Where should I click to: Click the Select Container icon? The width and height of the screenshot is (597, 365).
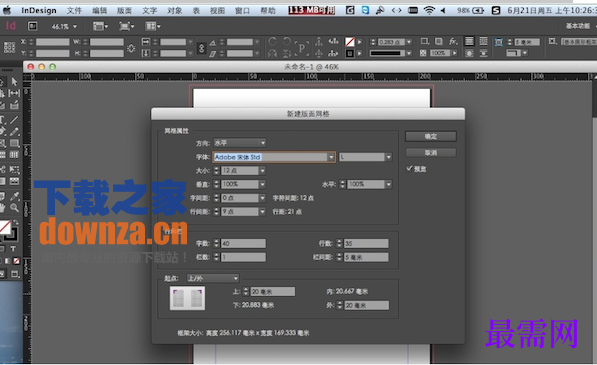319,41
